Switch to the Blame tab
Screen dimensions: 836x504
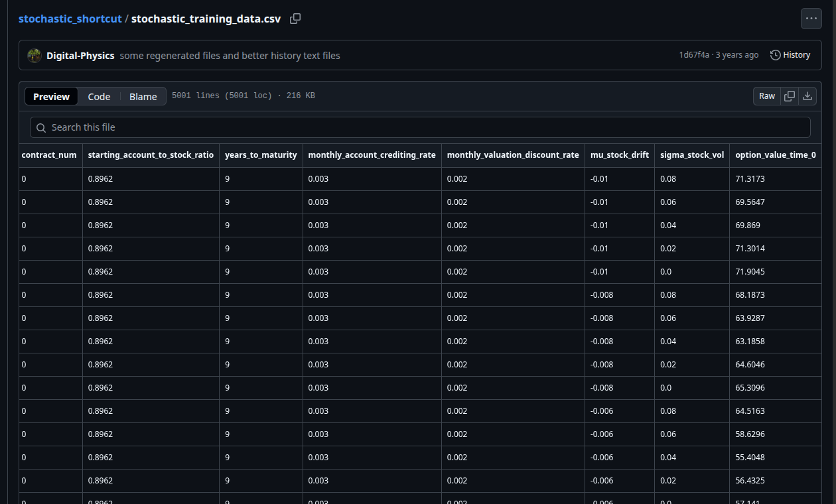(x=143, y=97)
